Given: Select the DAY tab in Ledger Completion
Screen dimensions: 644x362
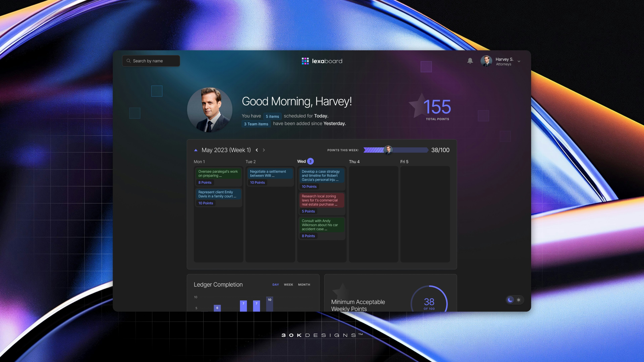Looking at the screenshot, I should click(276, 285).
